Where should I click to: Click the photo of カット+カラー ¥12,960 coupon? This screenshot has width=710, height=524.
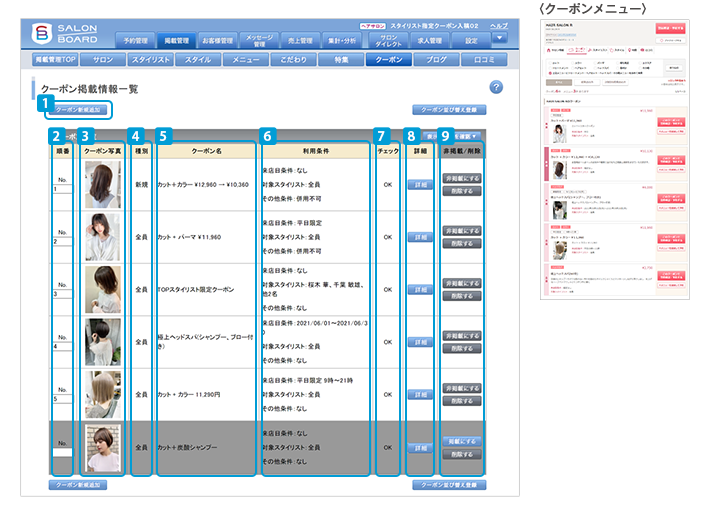(103, 184)
